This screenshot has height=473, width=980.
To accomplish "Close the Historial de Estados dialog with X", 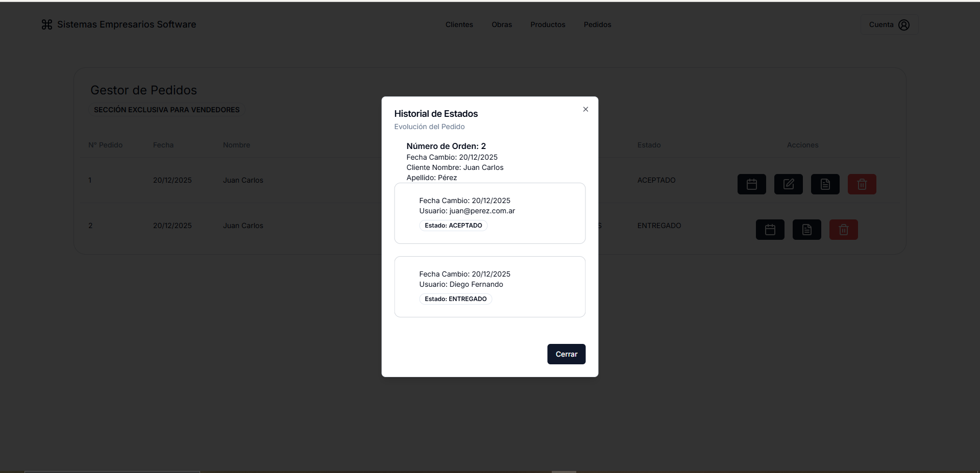I will point(585,109).
